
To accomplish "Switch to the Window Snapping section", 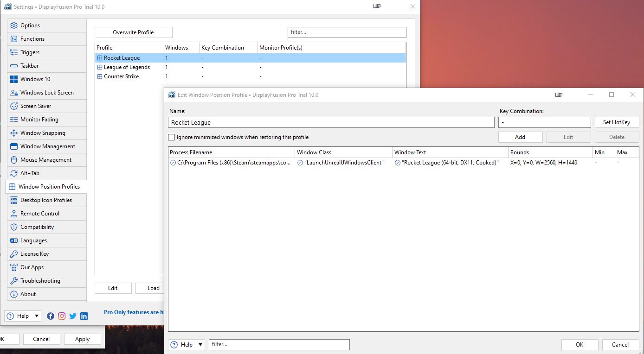I will pyautogui.click(x=43, y=133).
